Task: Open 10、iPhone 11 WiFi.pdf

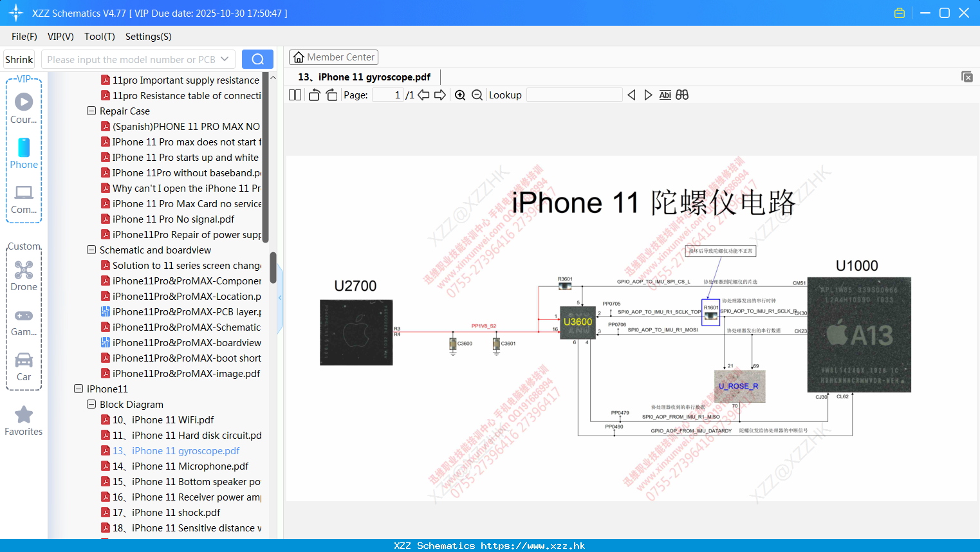Action: click(157, 419)
